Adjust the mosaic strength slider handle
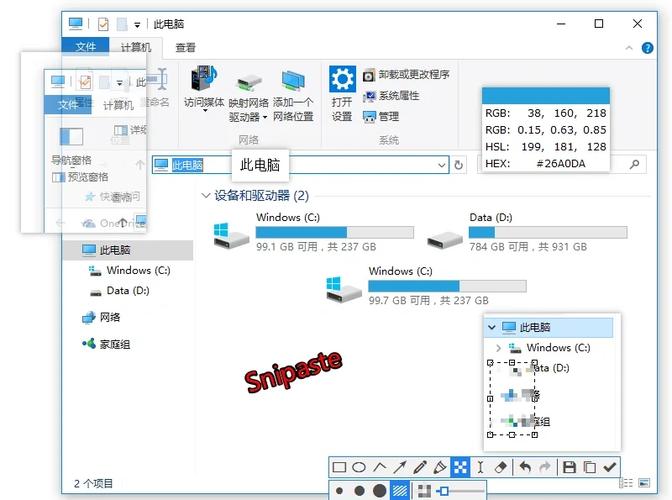Viewport: 672px width, 500px height. (x=444, y=491)
